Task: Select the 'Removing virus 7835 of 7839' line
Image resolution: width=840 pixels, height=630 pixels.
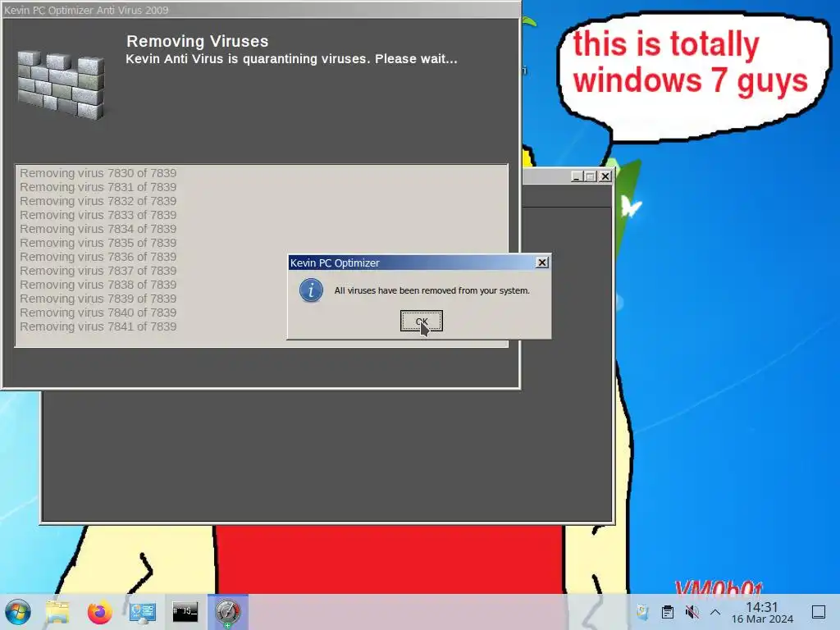Action: point(98,243)
